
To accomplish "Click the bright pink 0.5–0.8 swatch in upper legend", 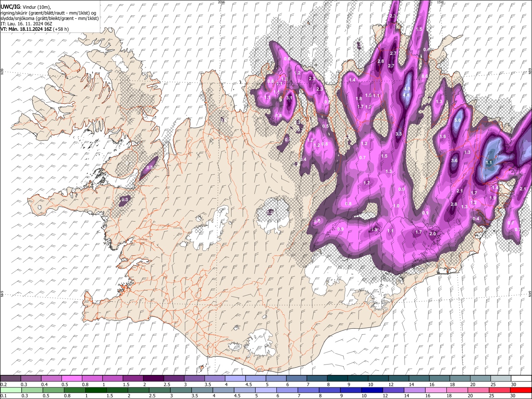I will 71,378.
